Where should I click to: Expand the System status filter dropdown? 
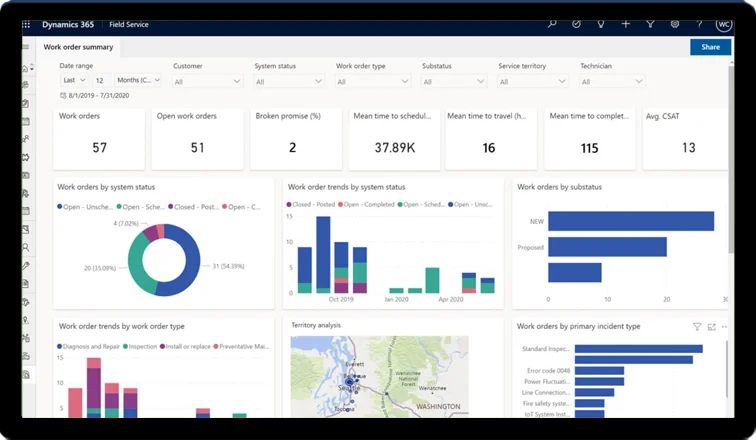click(x=288, y=81)
